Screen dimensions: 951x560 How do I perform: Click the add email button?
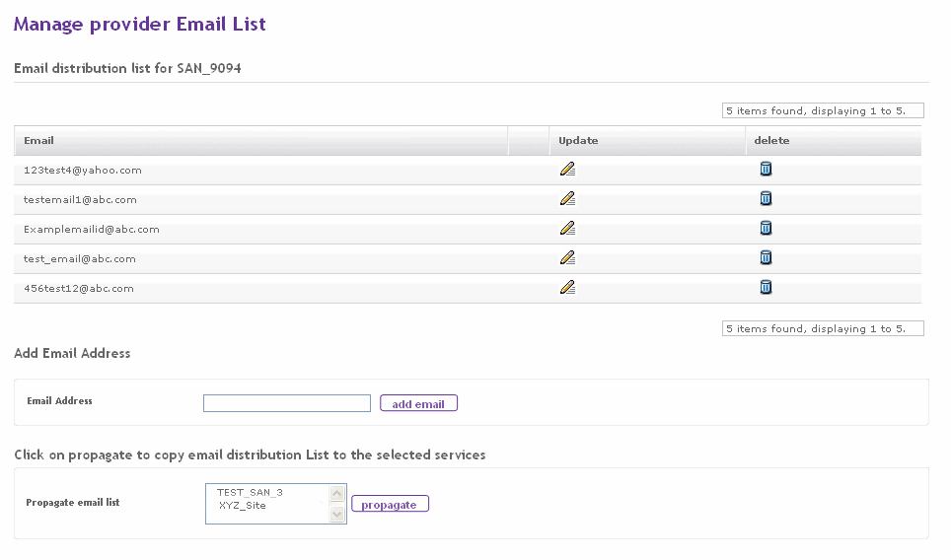(x=418, y=403)
